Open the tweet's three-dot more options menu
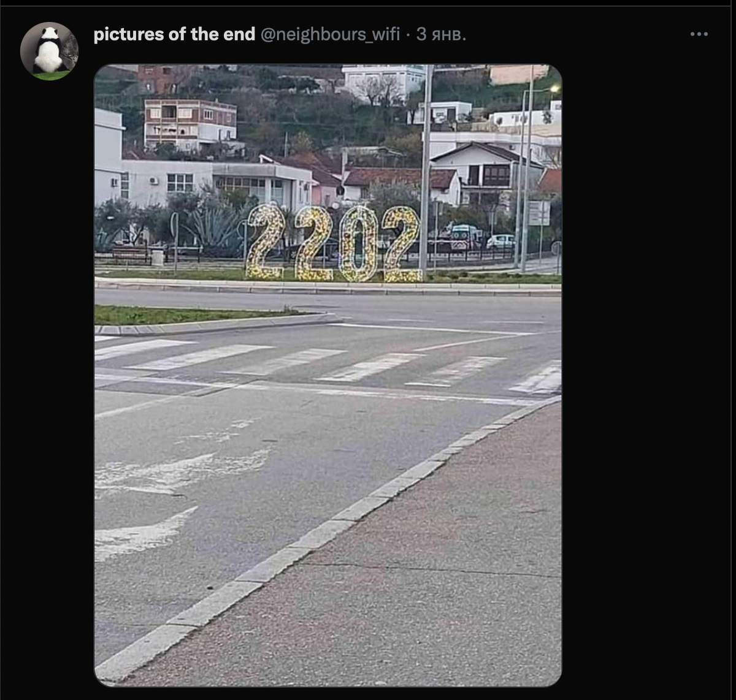This screenshot has width=736, height=700. (x=699, y=34)
